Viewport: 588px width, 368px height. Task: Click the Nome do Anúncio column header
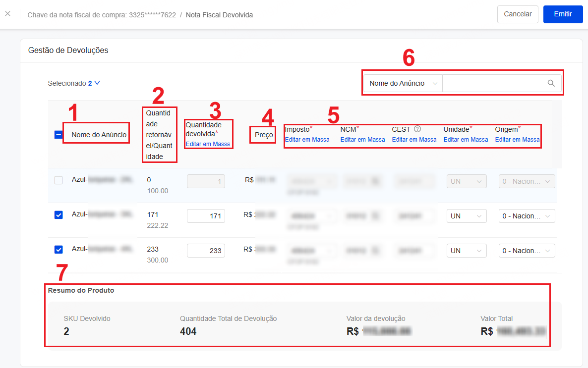99,135
